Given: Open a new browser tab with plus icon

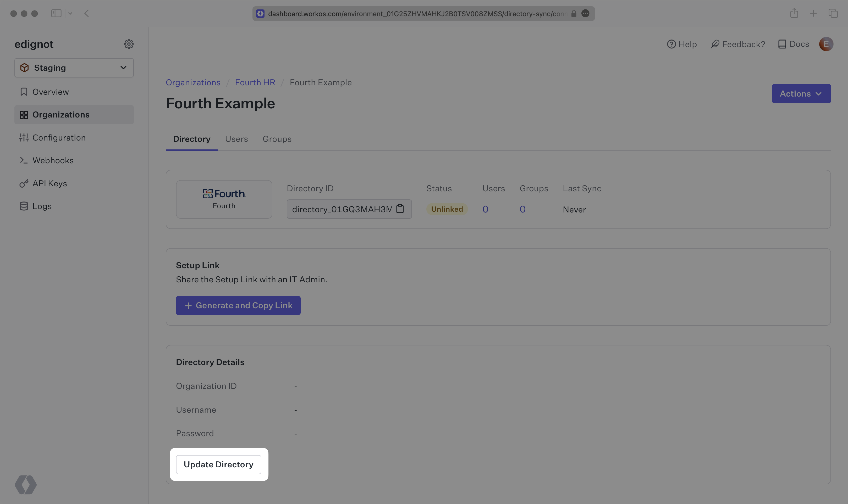Looking at the screenshot, I should 813,14.
